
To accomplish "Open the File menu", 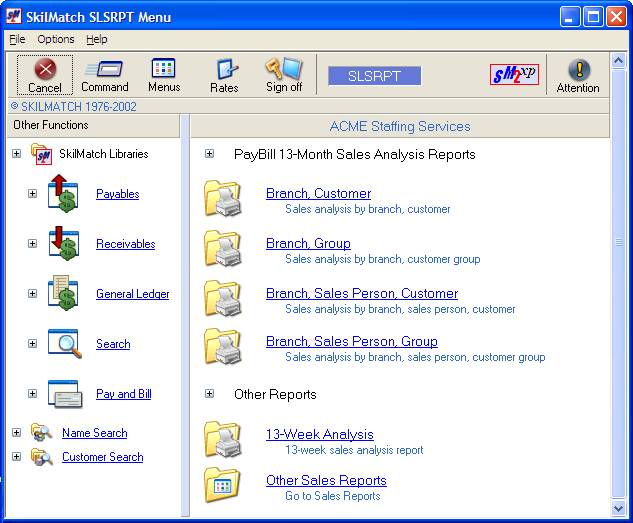I will point(17,39).
